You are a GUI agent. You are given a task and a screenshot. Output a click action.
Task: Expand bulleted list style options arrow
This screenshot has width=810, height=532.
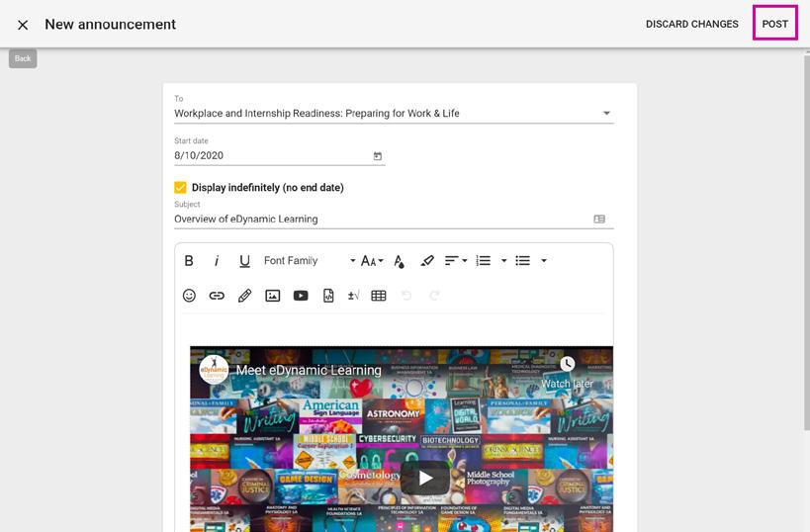[x=543, y=261]
